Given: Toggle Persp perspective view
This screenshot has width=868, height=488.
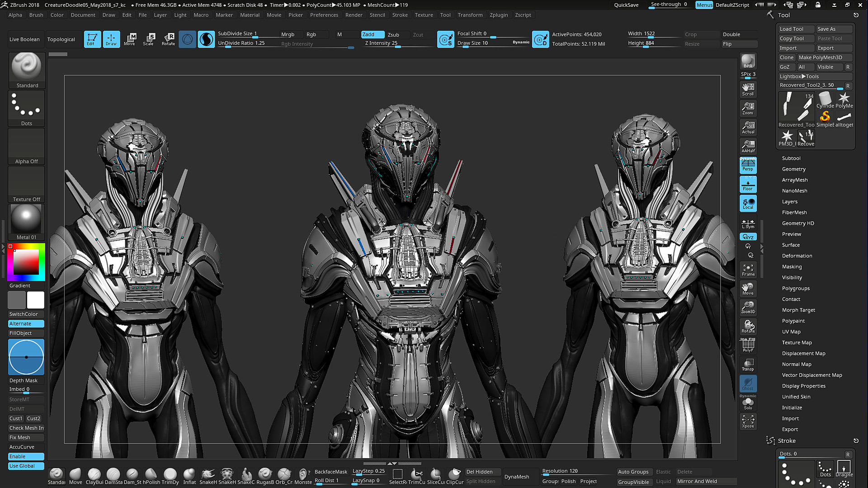Looking at the screenshot, I should coord(748,165).
